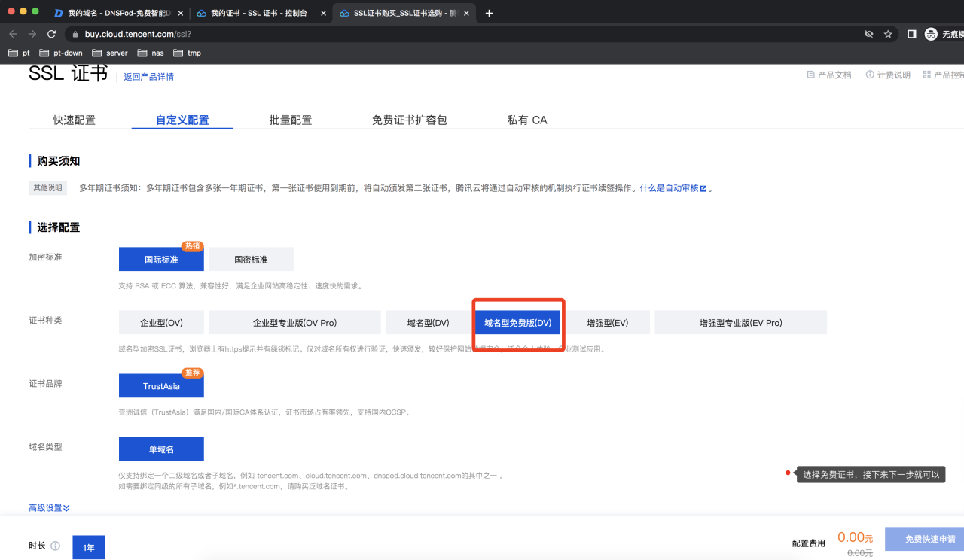Screen dimensions: 964x560
Task: Click the 时长 info help icon
Action: click(x=55, y=546)
